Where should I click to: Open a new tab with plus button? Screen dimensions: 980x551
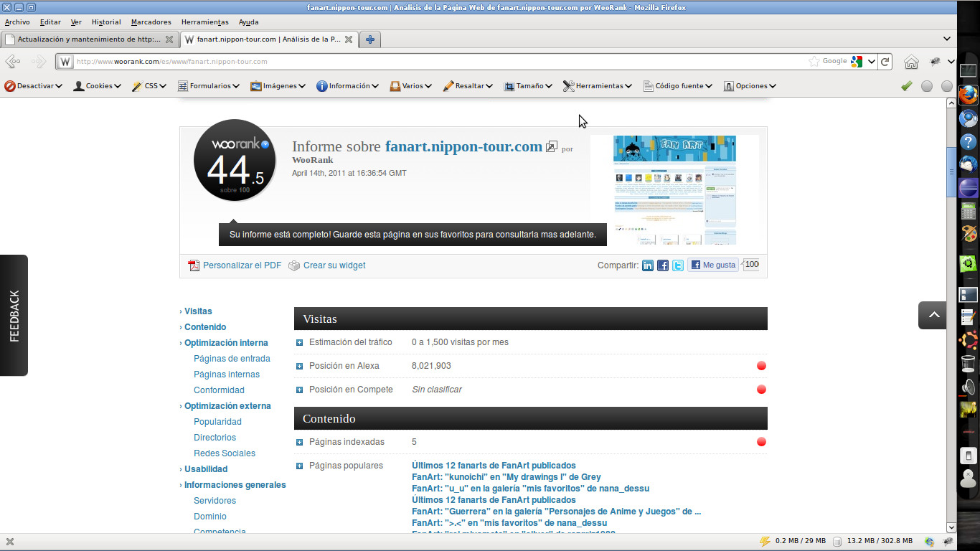coord(369,39)
